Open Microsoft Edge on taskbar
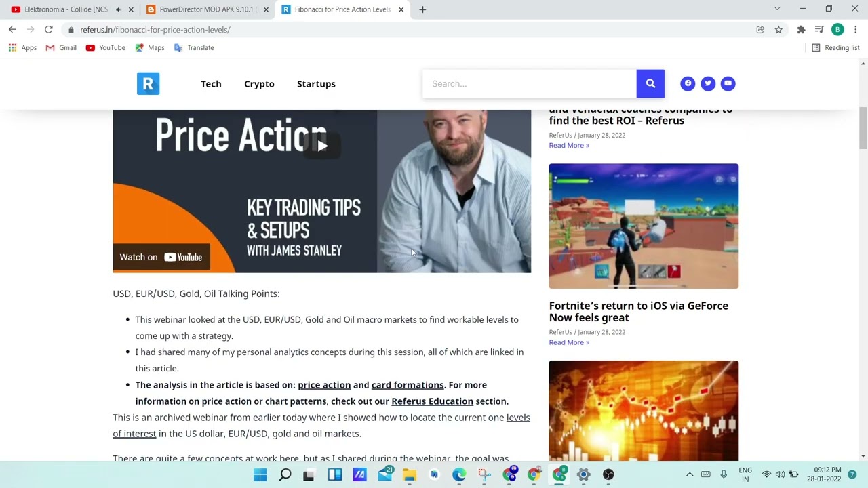The height and width of the screenshot is (488, 868). tap(459, 475)
